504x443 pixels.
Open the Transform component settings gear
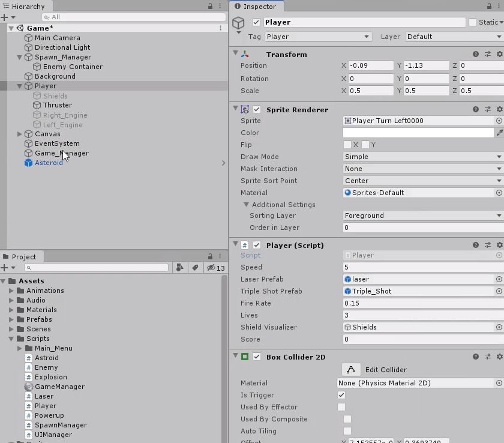[500, 54]
